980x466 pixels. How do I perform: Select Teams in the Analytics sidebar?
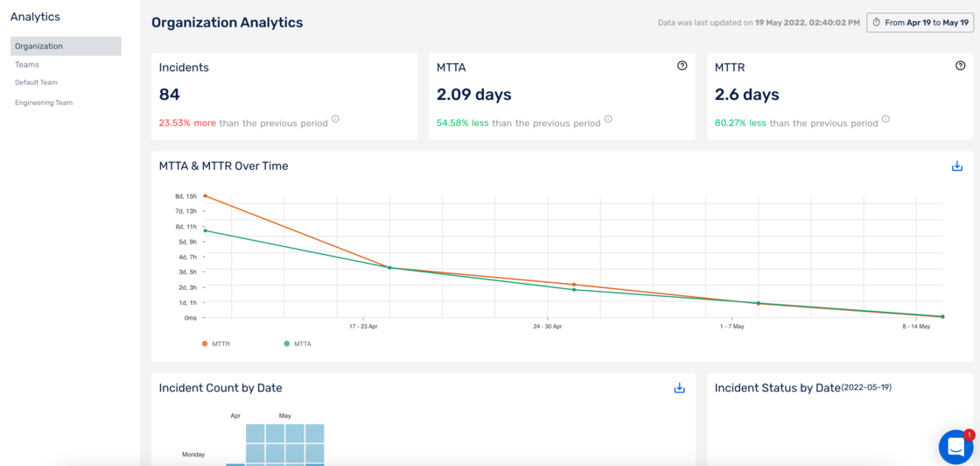(27, 65)
